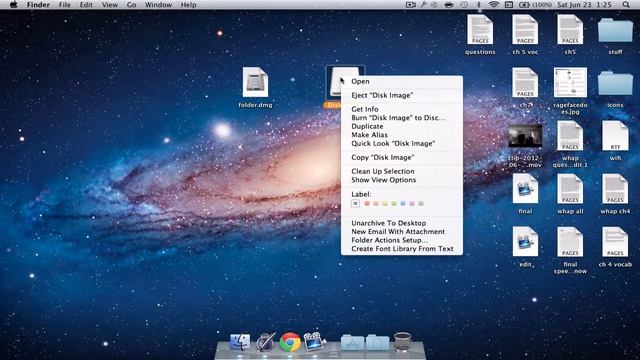Open the File menu
The height and width of the screenshot is (360, 640).
click(64, 5)
